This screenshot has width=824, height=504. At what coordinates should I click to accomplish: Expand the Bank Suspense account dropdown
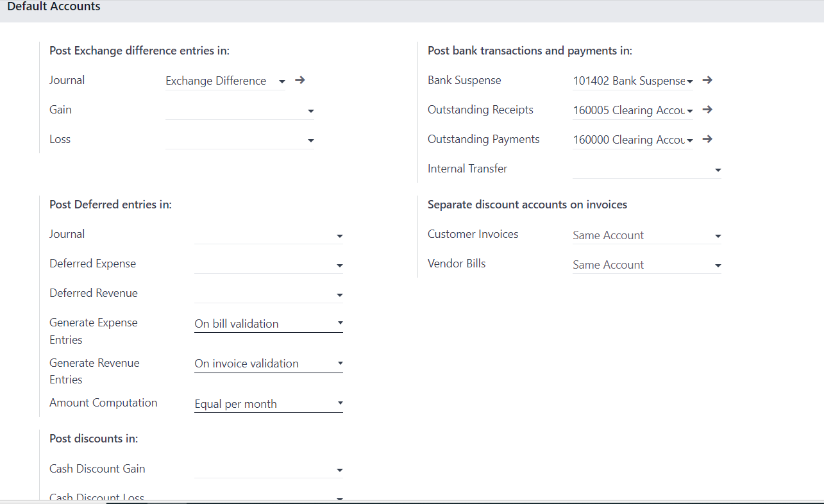[690, 81]
